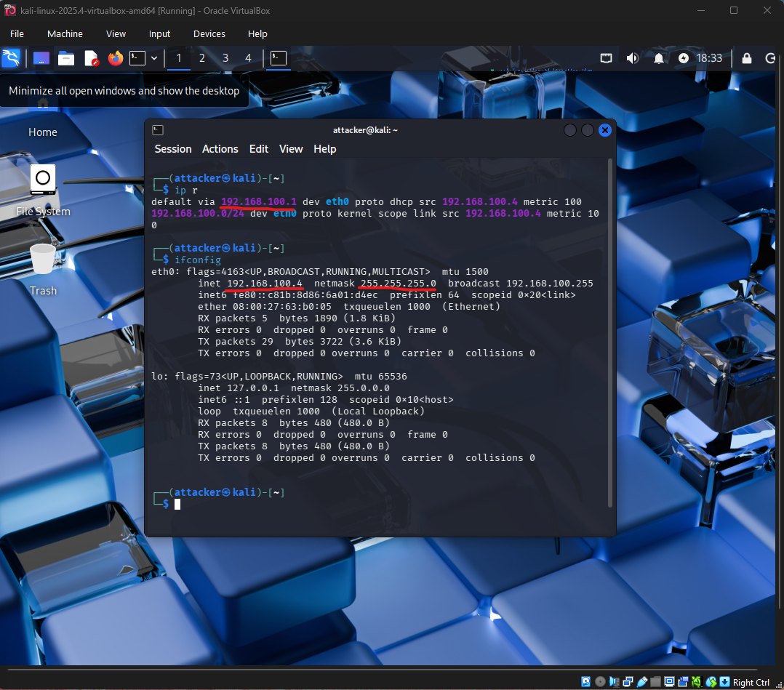784x690 pixels.
Task: Open the Home desktop icon
Action: tap(42, 132)
